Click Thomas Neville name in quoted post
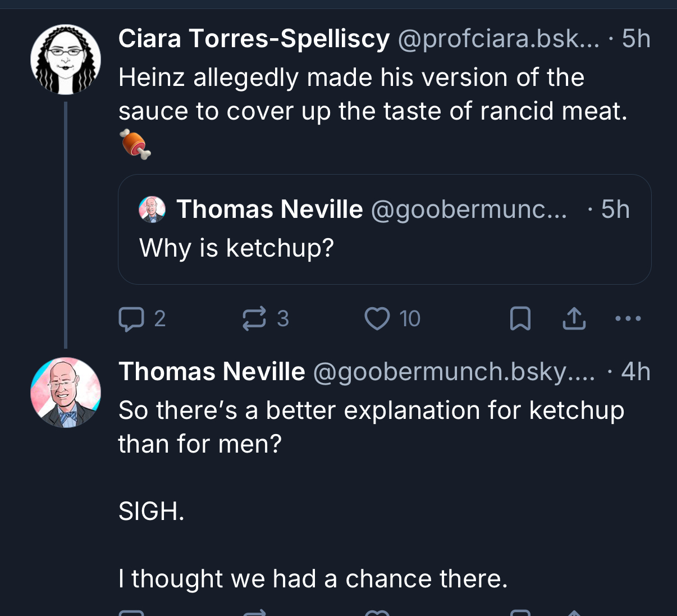This screenshot has height=616, width=677. (269, 209)
